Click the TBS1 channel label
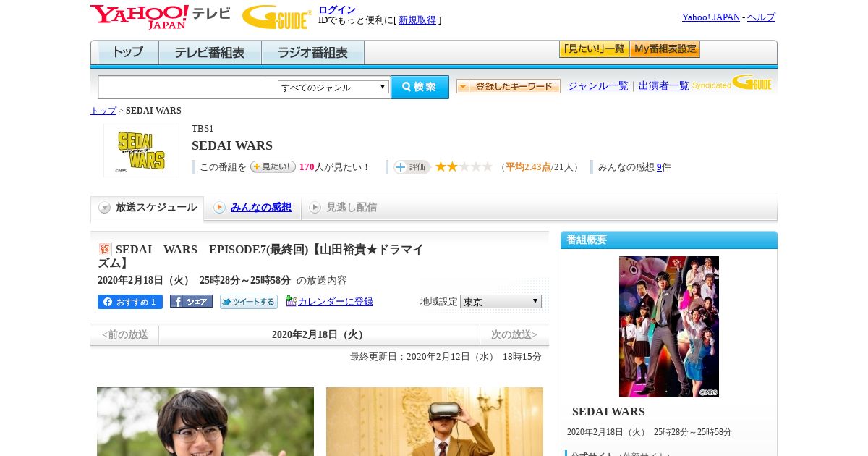Viewport: 868px width, 456px height. click(x=203, y=129)
